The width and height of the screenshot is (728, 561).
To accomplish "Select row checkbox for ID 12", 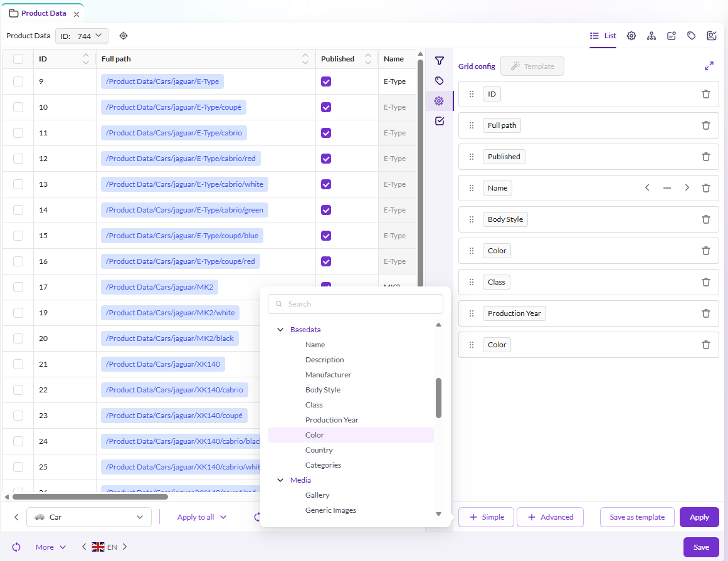I will click(x=18, y=159).
